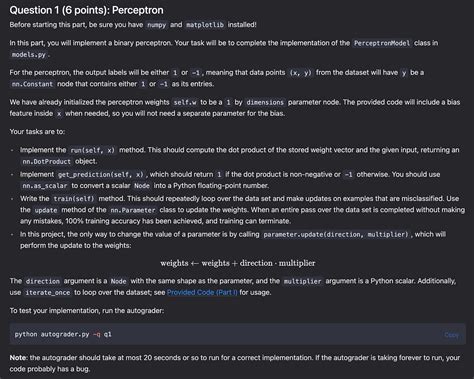The height and width of the screenshot is (379, 474).
Task: Click the models.py file name
Action: 28,55
